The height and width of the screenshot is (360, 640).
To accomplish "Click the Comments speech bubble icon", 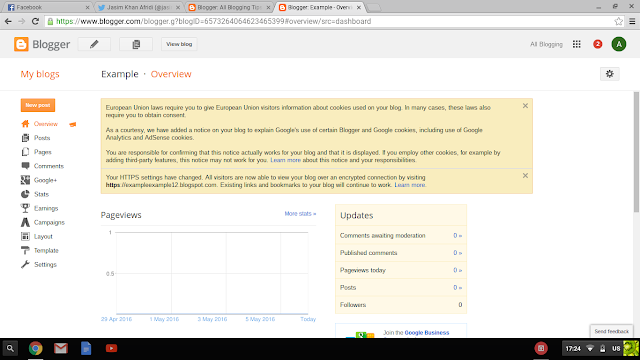I will coord(25,166).
